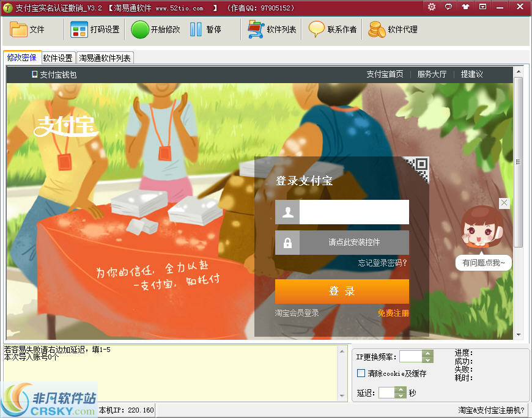Image resolution: width=532 pixels, height=418 pixels.
Task: Increase 延迟 seconds spinner
Action: [401, 389]
